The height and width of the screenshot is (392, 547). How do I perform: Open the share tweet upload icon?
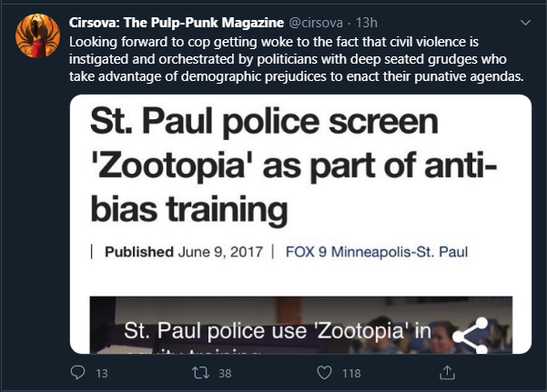click(x=447, y=373)
